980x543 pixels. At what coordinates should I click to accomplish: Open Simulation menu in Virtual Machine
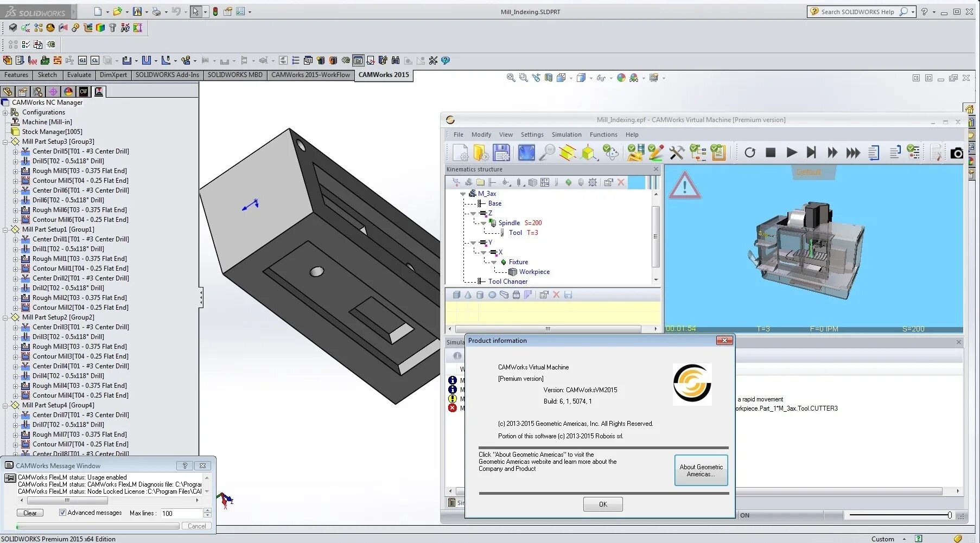[567, 135]
